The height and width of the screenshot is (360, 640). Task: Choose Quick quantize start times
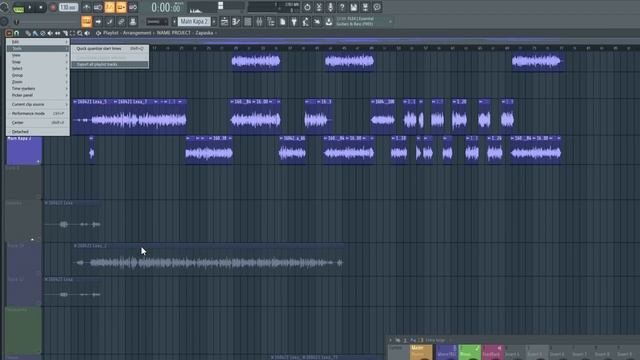(x=109, y=48)
